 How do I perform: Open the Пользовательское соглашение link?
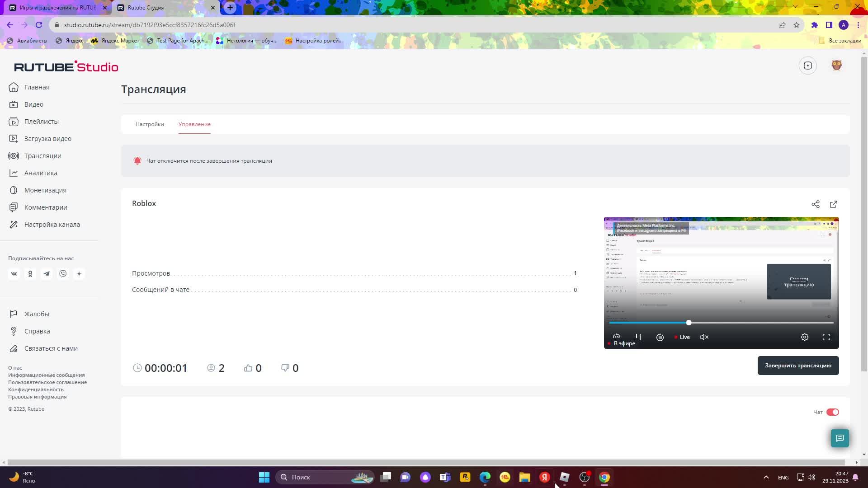click(47, 382)
